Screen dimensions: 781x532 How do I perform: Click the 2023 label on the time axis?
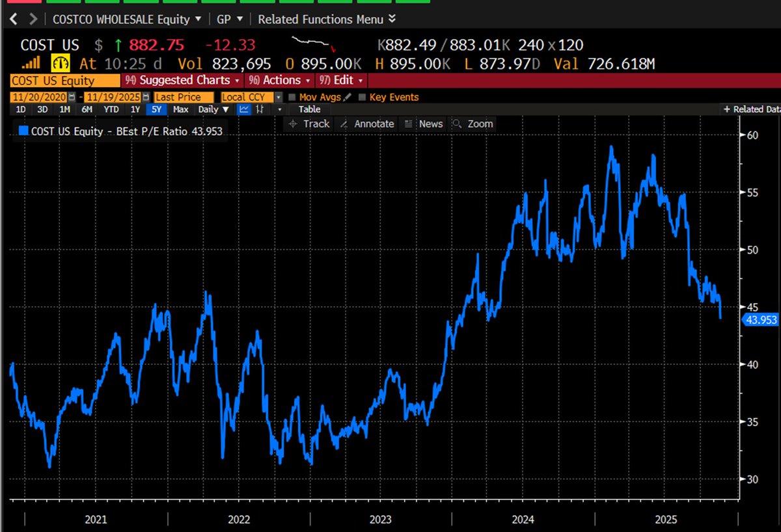coord(380,520)
